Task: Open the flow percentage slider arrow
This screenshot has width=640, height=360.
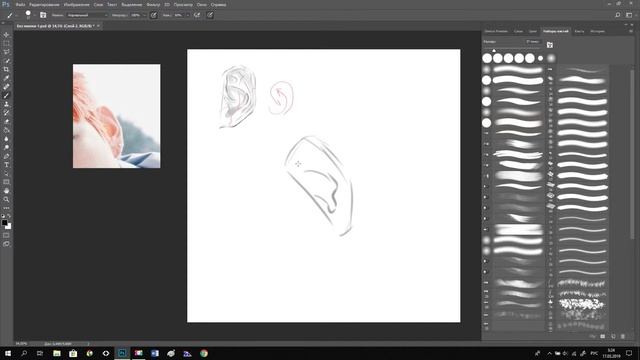Action: tap(188, 15)
